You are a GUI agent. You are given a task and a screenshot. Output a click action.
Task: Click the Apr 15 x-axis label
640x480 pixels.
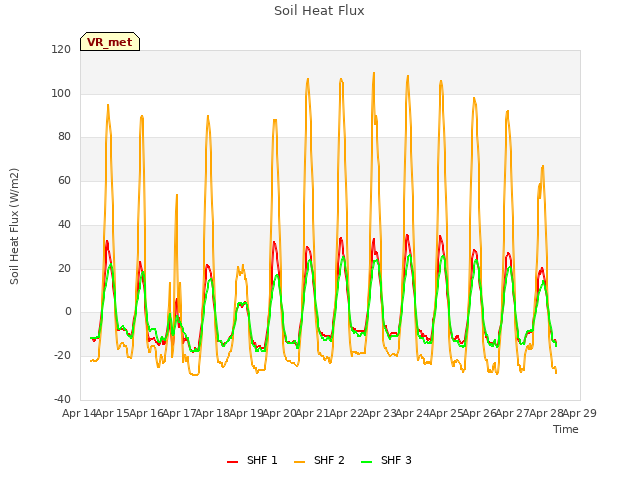point(113,413)
